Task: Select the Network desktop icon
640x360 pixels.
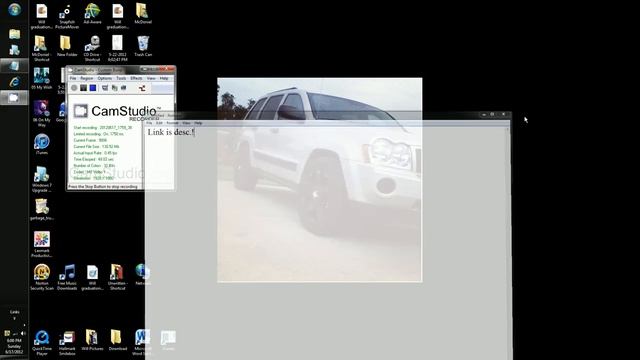Action: point(142,275)
